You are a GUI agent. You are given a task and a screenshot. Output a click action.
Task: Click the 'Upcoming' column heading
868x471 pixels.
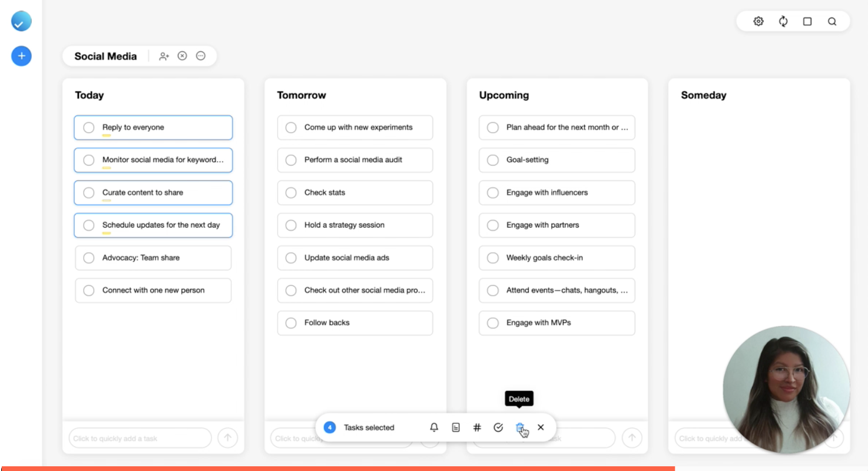coord(504,95)
